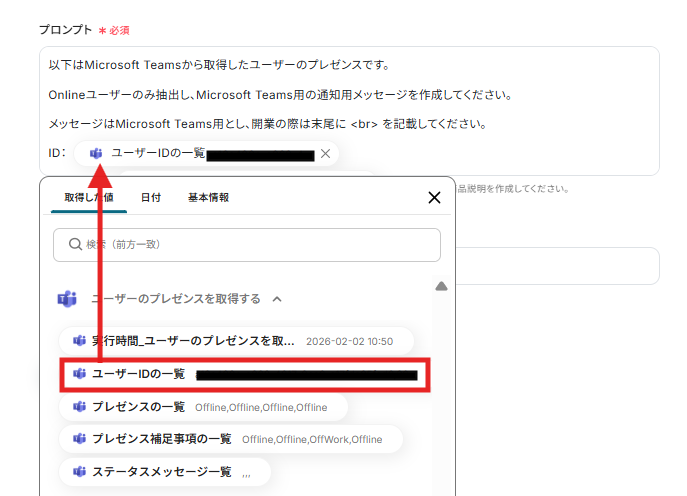Select the ステータスメッセージ一覧 value
Screen dimensions: 687x496
tap(165, 472)
